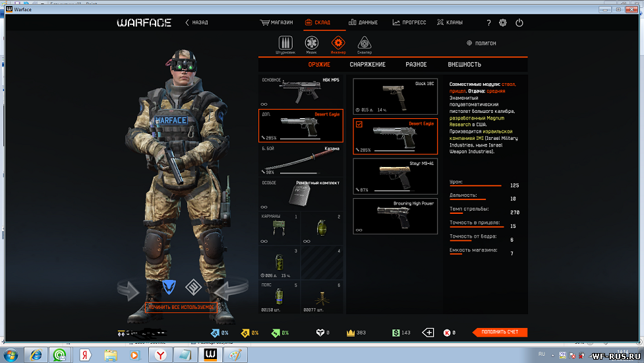Click the blue Warface emblem icon
This screenshot has width=644, height=363.
click(x=169, y=286)
